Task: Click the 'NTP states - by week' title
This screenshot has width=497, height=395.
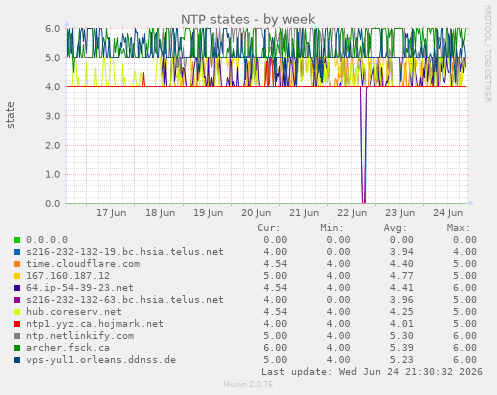Action: [248, 19]
